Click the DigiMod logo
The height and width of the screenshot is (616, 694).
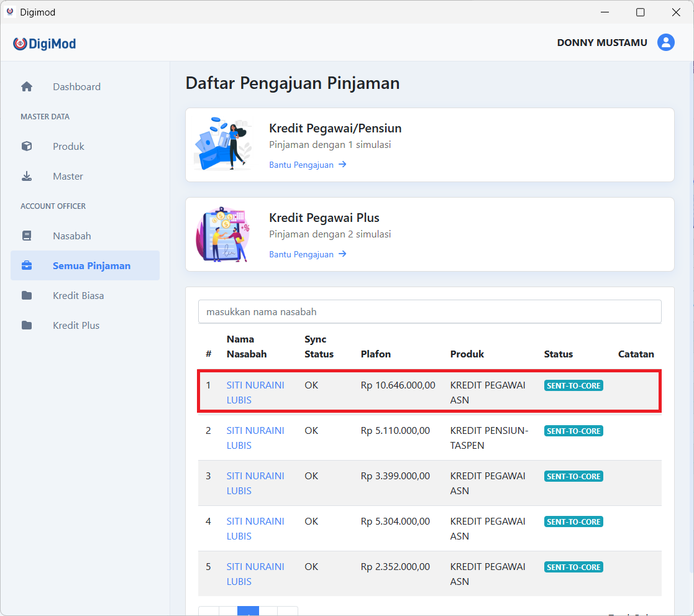(45, 44)
